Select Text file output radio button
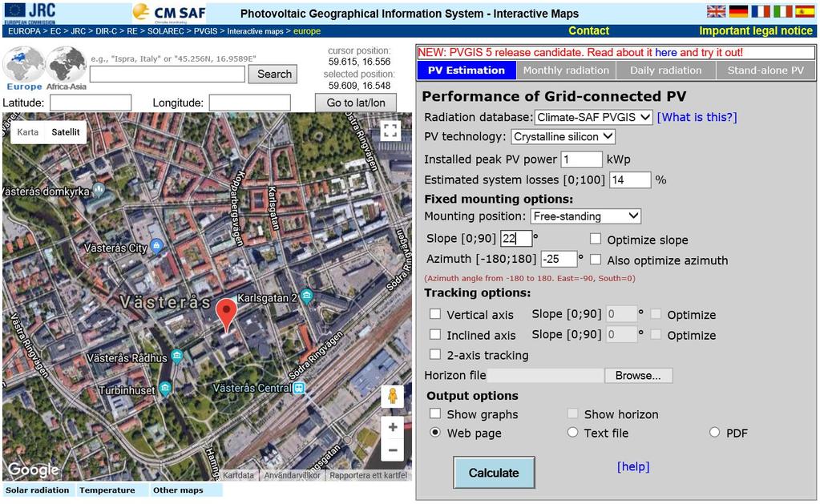This screenshot has height=504, width=820. [x=572, y=433]
